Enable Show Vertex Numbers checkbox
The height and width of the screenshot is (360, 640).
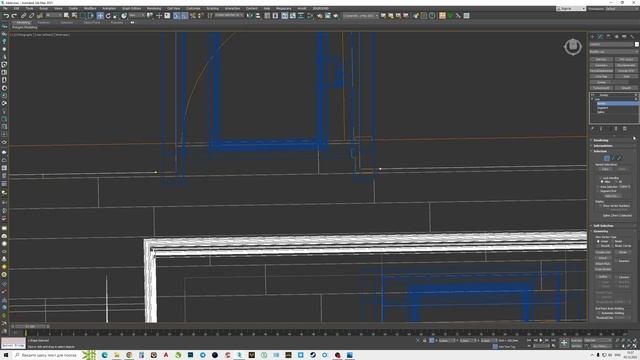tap(601, 206)
